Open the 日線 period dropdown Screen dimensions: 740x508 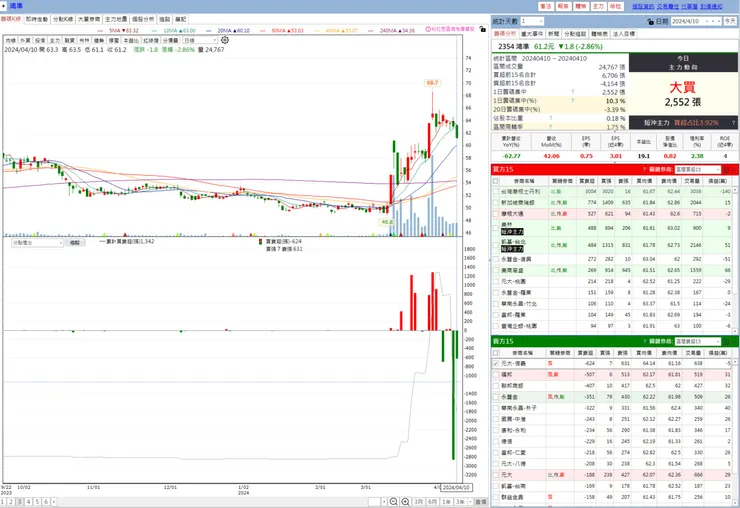point(200,41)
